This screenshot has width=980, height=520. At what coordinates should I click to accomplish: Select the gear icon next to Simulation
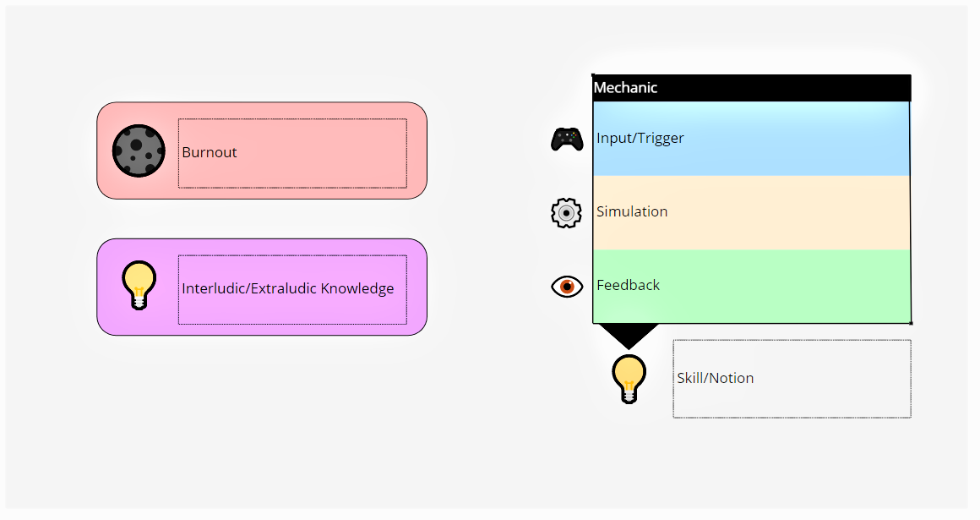[x=566, y=212]
